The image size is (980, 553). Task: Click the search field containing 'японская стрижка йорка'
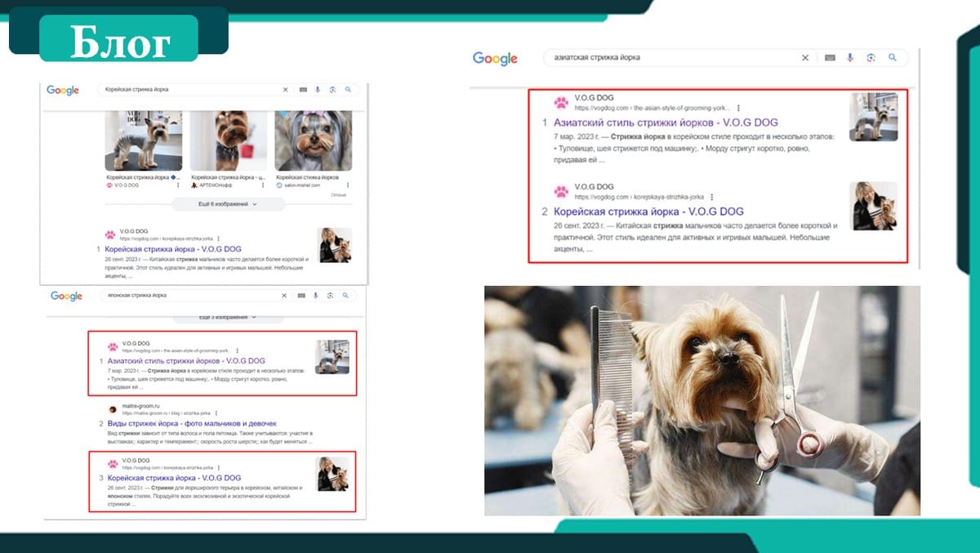point(229,296)
